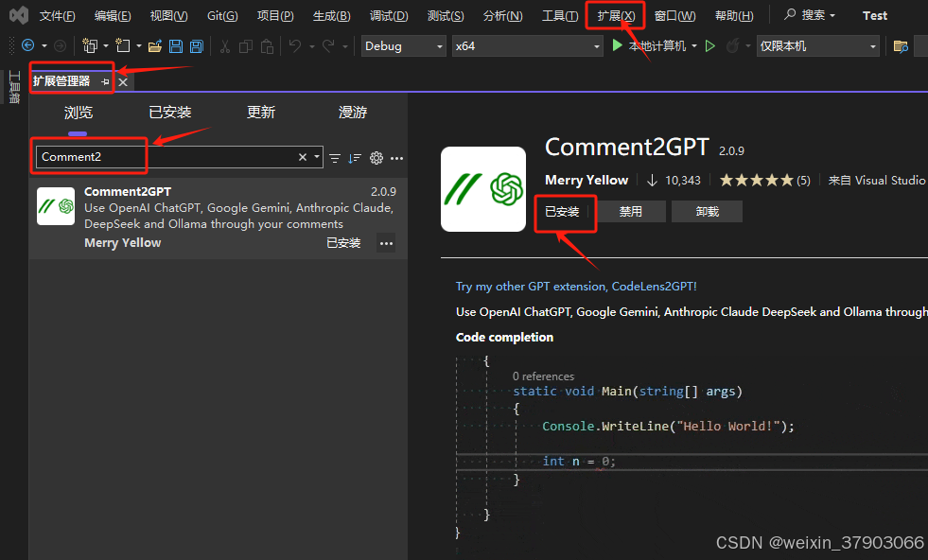Click the filter extensions icon
This screenshot has width=928, height=560.
pyautogui.click(x=335, y=158)
